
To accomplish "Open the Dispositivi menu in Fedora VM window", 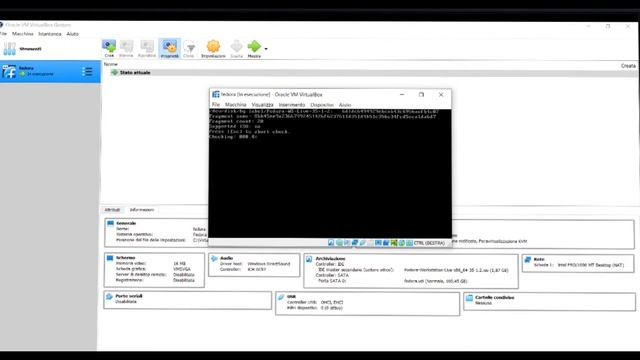I will pos(322,105).
